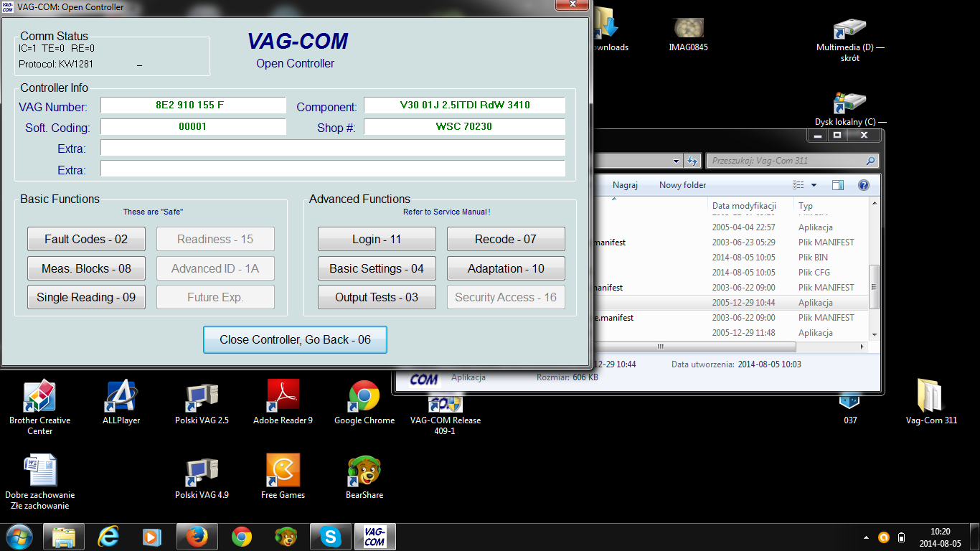The height and width of the screenshot is (551, 980).
Task: Select Plik BIN row in Explorer
Action: pos(731,258)
